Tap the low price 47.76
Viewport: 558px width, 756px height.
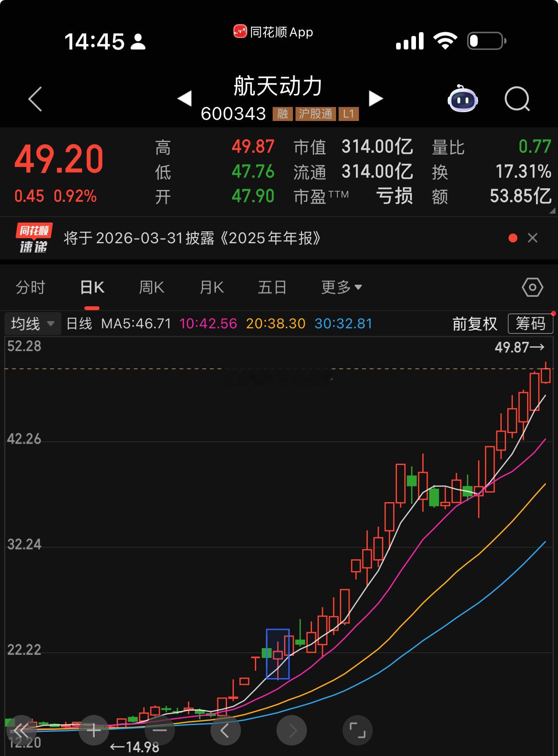coord(253,172)
